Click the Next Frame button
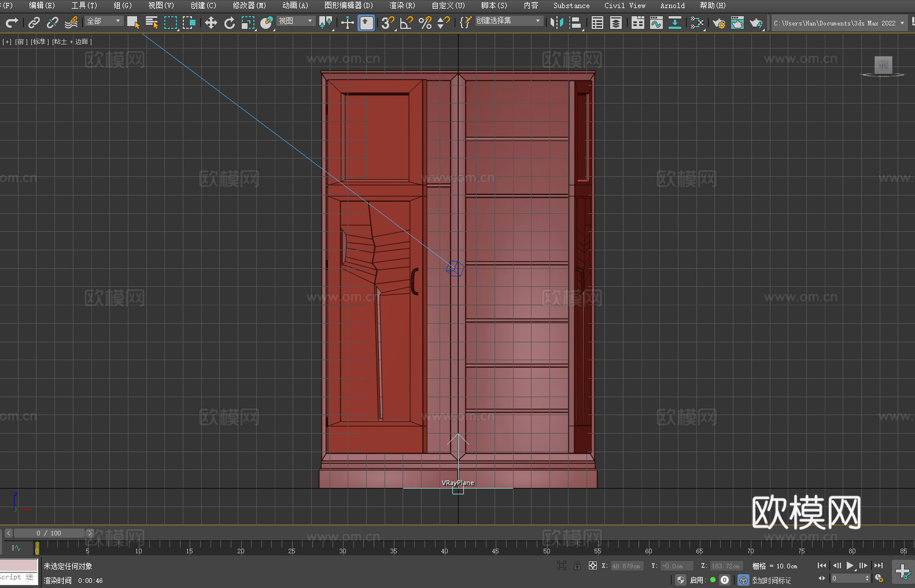Image resolution: width=915 pixels, height=588 pixels. [864, 565]
